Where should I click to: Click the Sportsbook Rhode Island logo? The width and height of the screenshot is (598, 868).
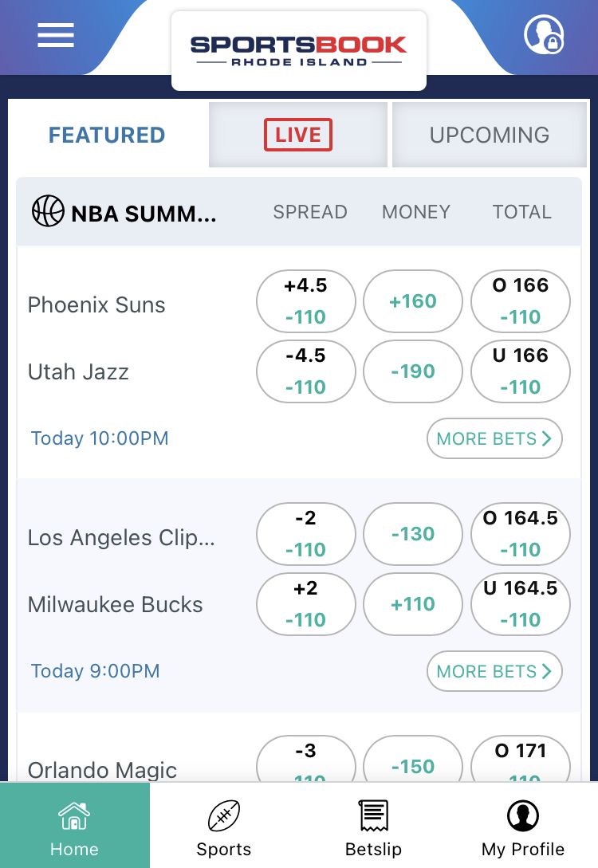tap(298, 50)
